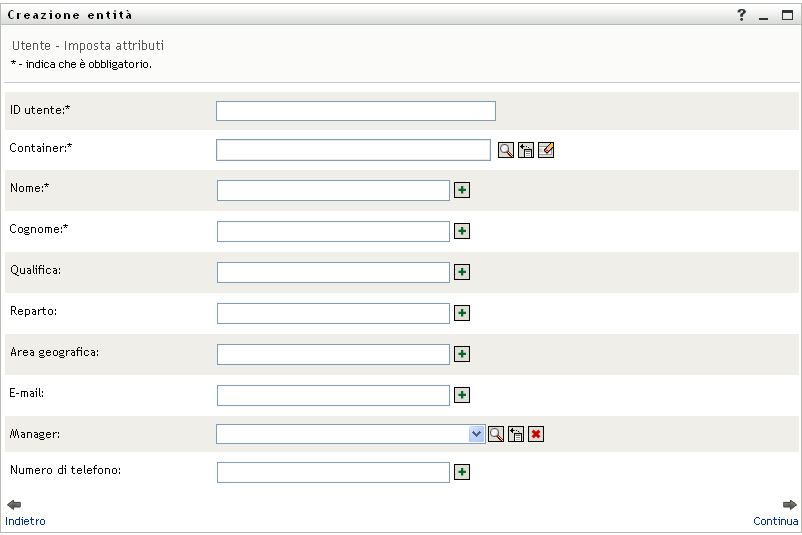Expand the Manager dropdown list

477,434
